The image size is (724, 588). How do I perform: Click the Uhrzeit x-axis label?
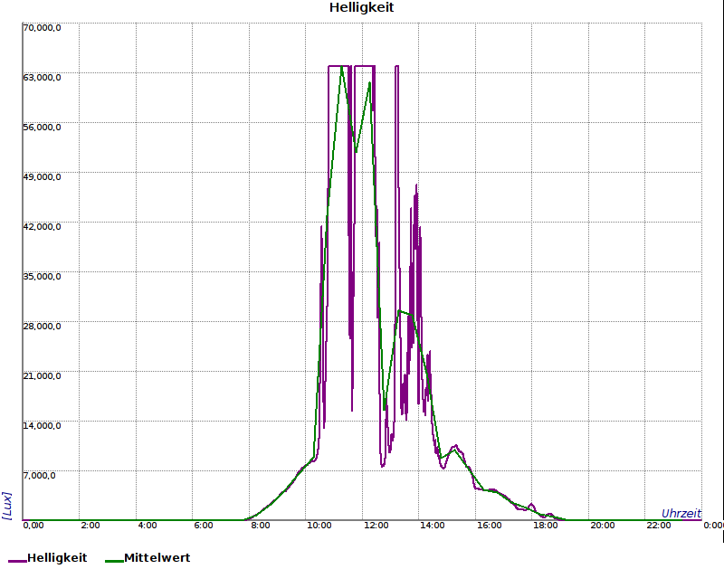(x=681, y=514)
